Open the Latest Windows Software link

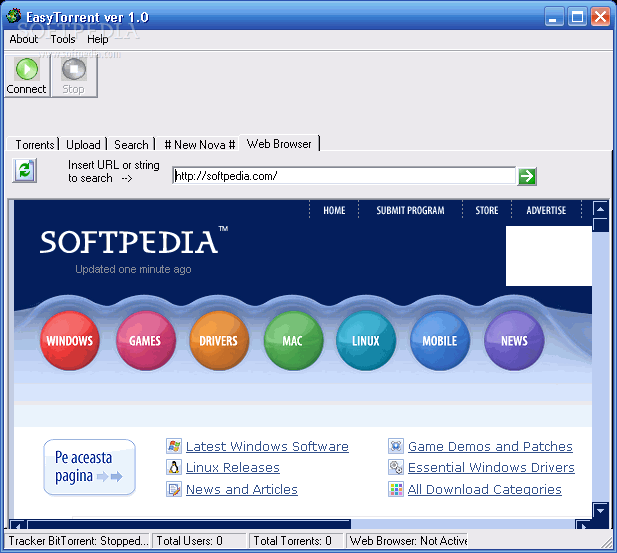click(267, 446)
